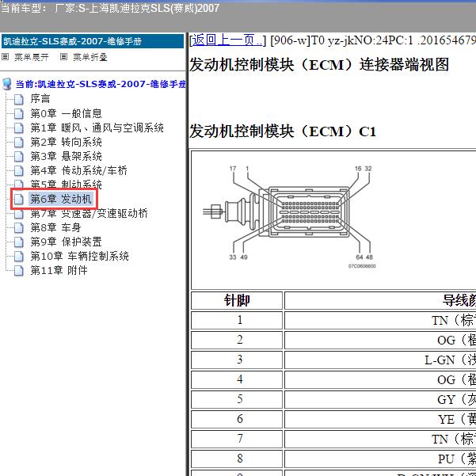476x476 pixels.
Task: Collapse all menus with 菜单折叠
Action: (x=89, y=57)
